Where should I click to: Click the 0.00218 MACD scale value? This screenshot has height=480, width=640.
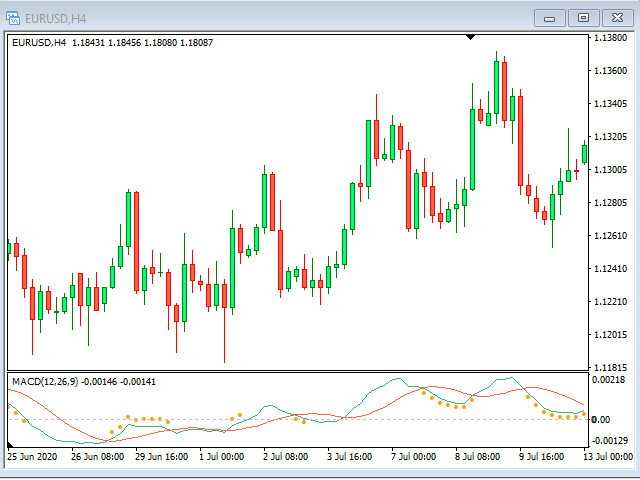coord(609,380)
